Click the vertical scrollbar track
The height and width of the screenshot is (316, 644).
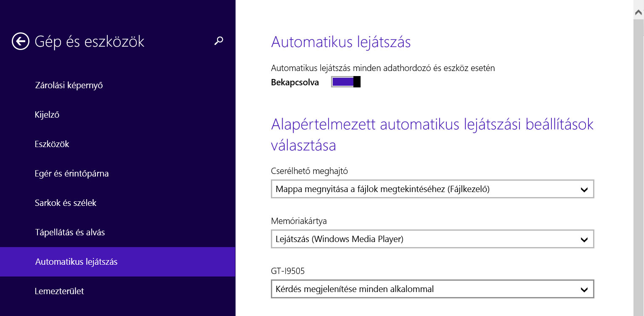coord(639,168)
